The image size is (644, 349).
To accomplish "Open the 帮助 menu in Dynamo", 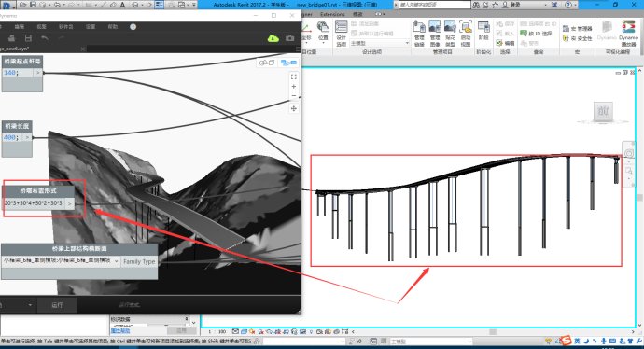I will coord(113,27).
